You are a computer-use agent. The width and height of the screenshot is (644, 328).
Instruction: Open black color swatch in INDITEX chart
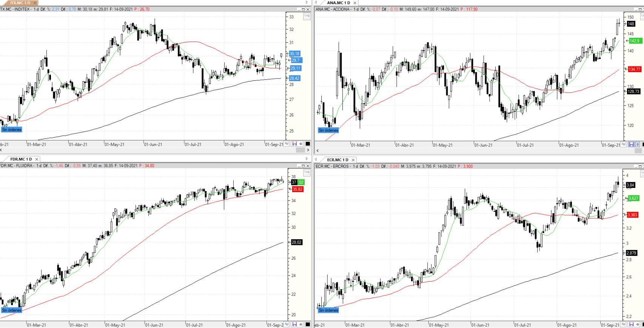coord(308,144)
